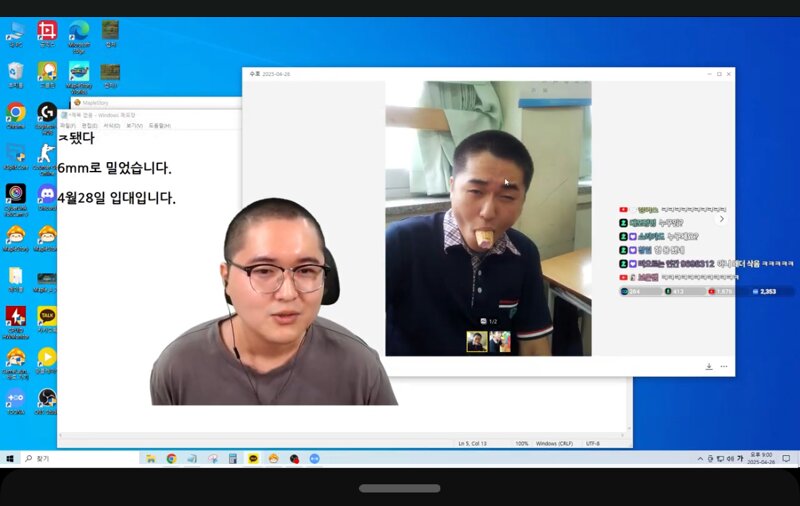Launch the yellow play-button media player shortcut
Screen dimensions: 800x506
coord(47,361)
